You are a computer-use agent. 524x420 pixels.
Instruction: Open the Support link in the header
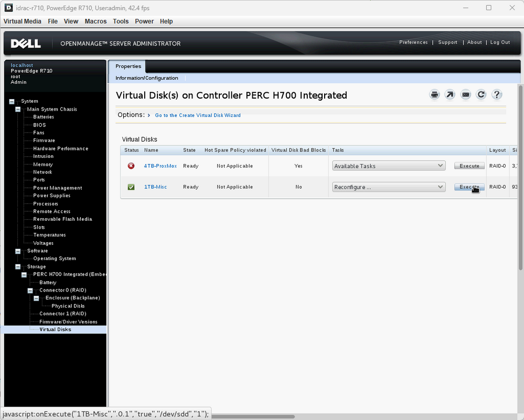point(448,42)
